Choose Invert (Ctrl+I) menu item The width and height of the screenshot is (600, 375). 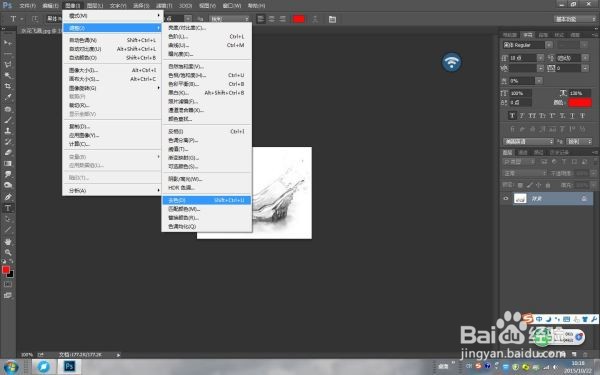pyautogui.click(x=206, y=131)
